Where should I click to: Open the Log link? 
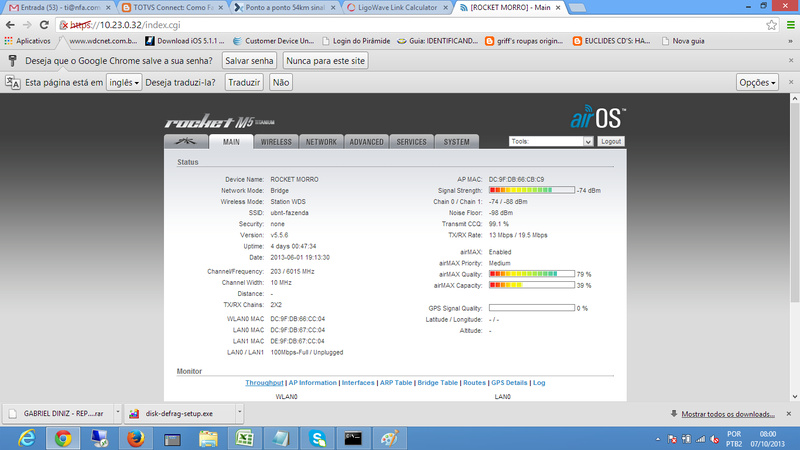point(539,383)
